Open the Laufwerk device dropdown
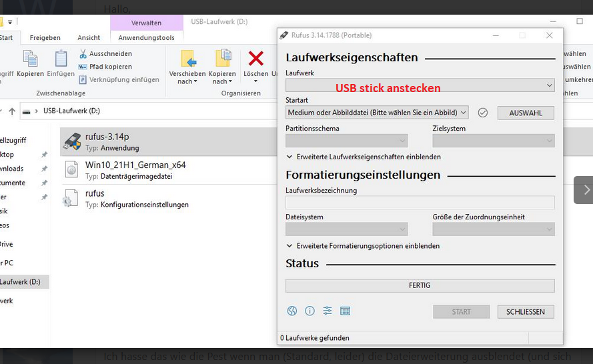Screen dimensions: 593x364 420,85
